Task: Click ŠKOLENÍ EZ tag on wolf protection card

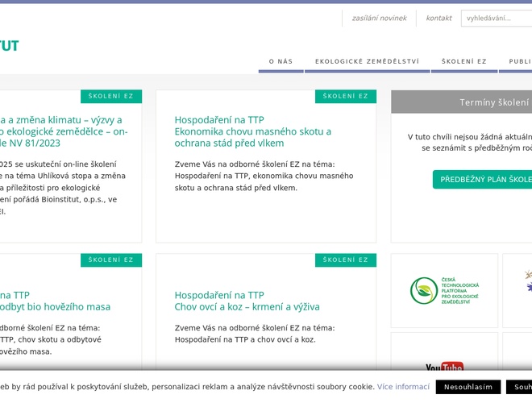Action: (345, 97)
